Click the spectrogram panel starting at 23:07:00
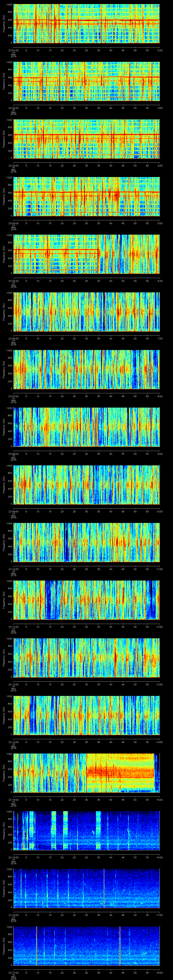 click(87, 369)
